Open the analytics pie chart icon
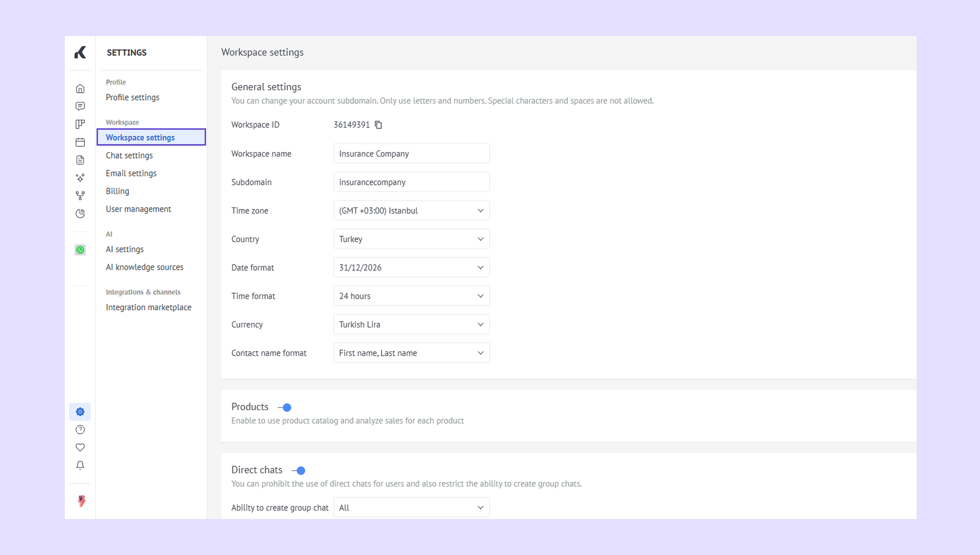The width and height of the screenshot is (980, 555). [80, 213]
